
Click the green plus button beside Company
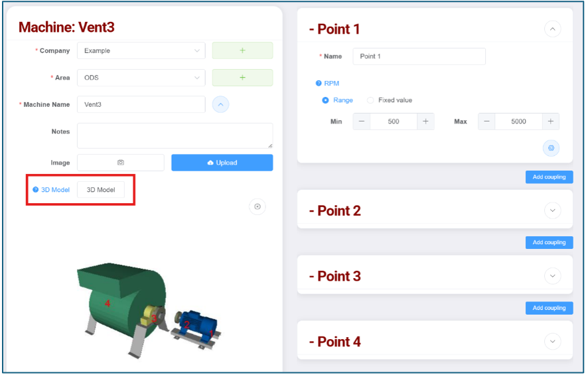(242, 50)
